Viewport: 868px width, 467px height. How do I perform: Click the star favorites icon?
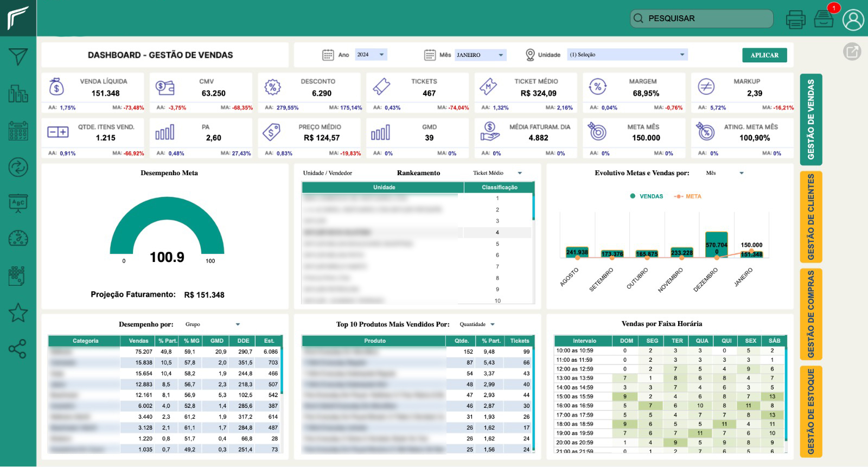pyautogui.click(x=18, y=312)
